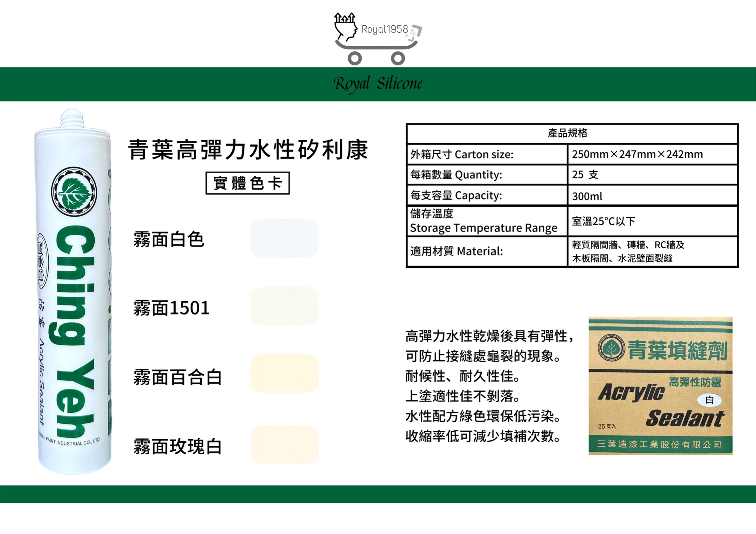Click the 產品規格 table header
The width and height of the screenshot is (756, 534).
click(572, 134)
